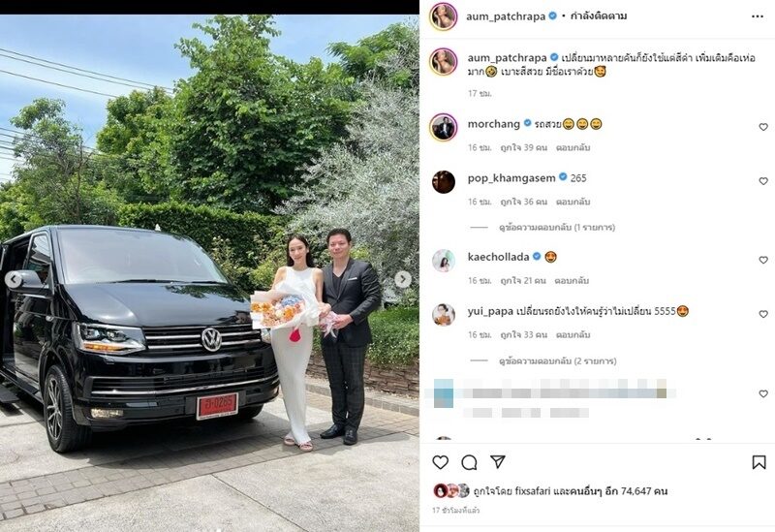
Task: Toggle the following status text in header
Action: 599,16
